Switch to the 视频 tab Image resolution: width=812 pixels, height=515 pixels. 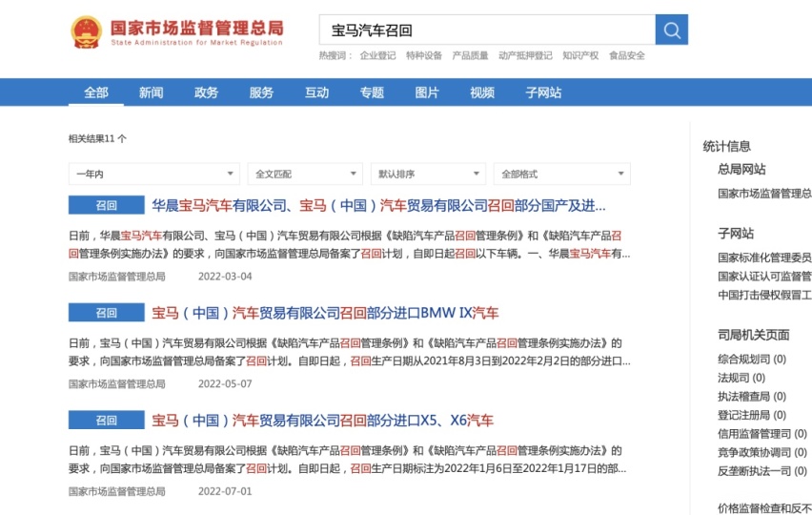(x=482, y=93)
